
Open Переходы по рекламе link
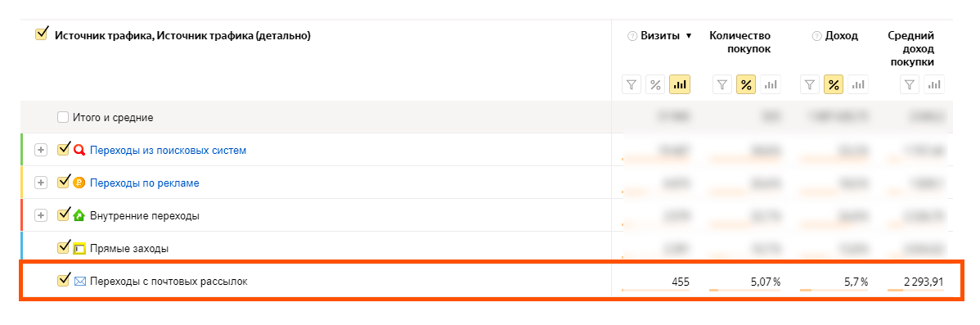144,183
